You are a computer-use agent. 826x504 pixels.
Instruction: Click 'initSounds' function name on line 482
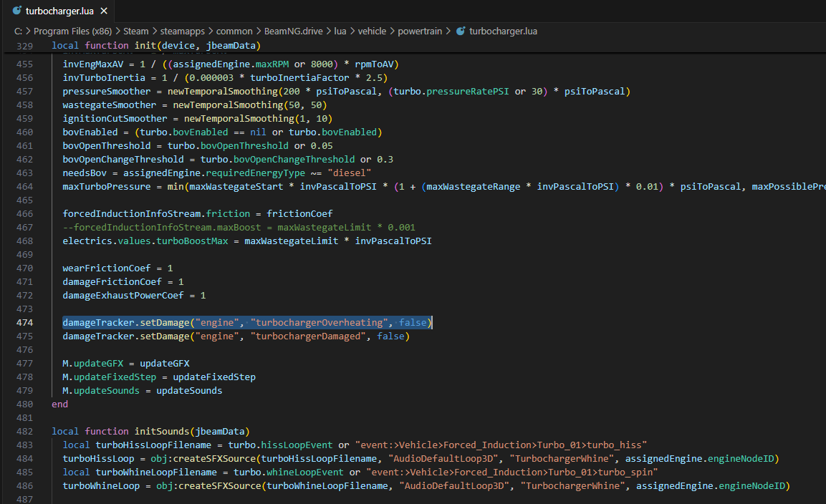point(162,431)
